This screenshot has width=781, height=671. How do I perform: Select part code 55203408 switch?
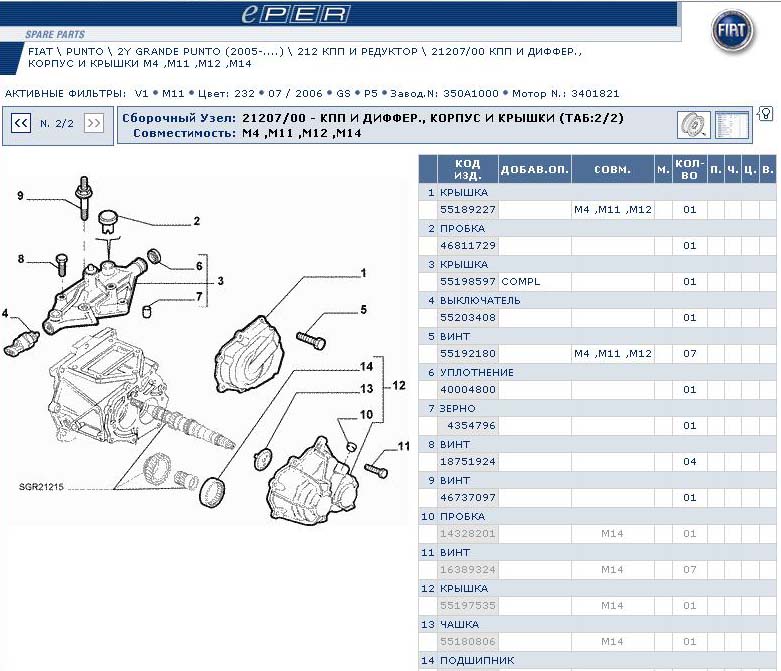coord(468,318)
